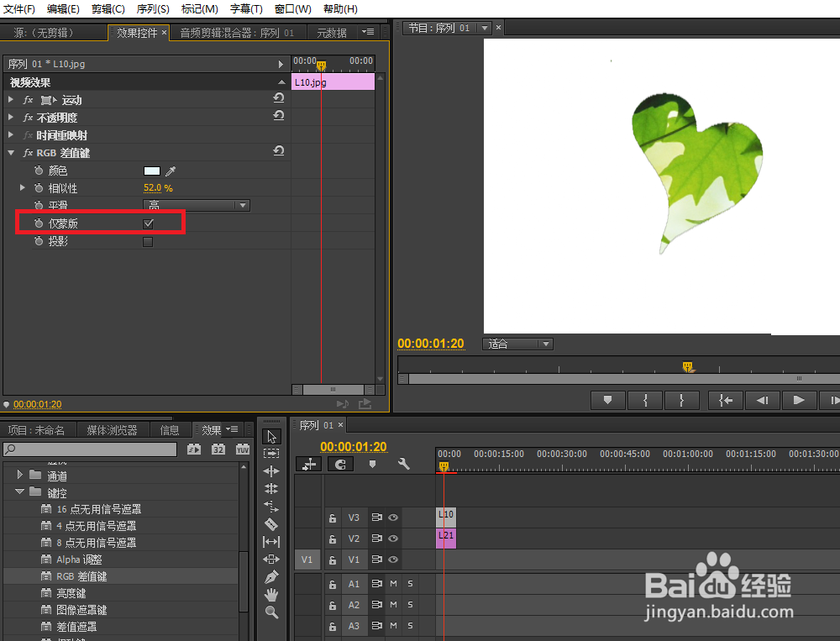
Task: Filter effects by accelerated effects icon
Action: [194, 449]
